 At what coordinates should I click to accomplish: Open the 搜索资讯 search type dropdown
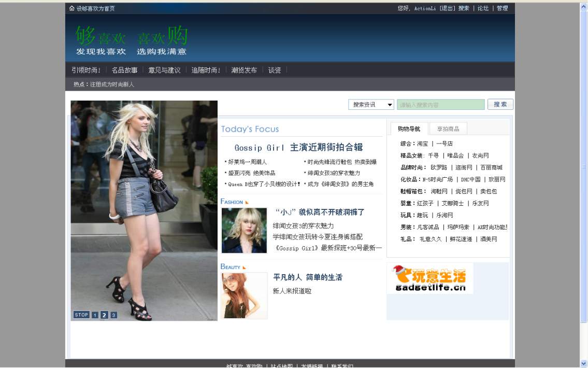click(x=371, y=105)
